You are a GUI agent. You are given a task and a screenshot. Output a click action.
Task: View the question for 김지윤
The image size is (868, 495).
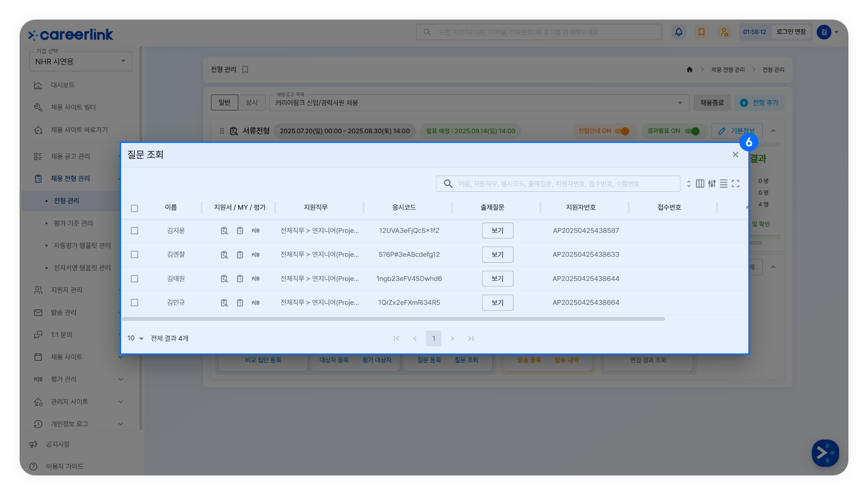(x=498, y=231)
